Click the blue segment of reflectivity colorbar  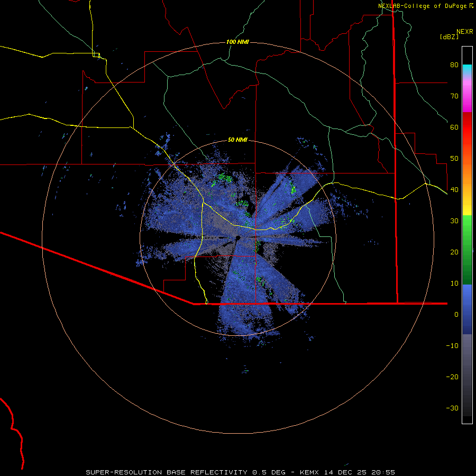467,309
